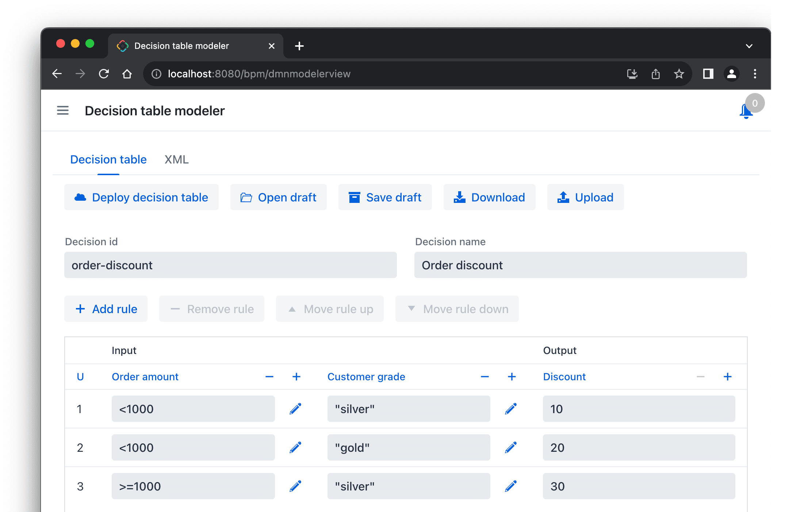This screenshot has height=512, width=812.
Task: Click the notifications bell icon
Action: 746,111
